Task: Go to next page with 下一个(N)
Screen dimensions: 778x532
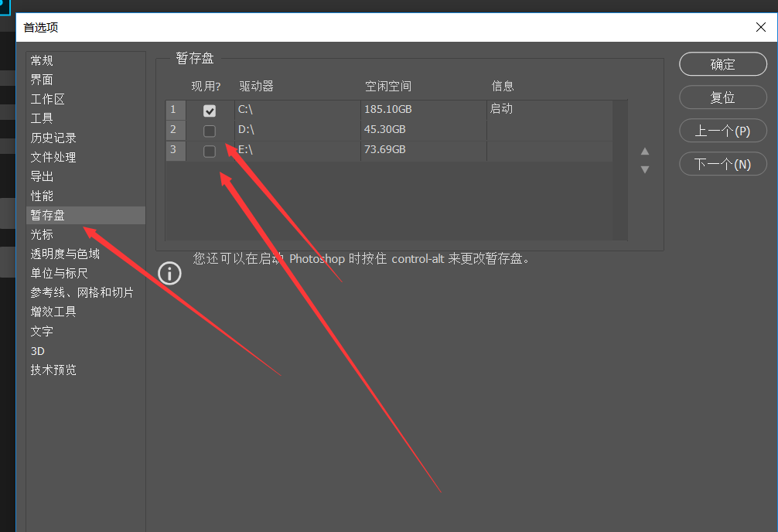Action: coord(723,164)
